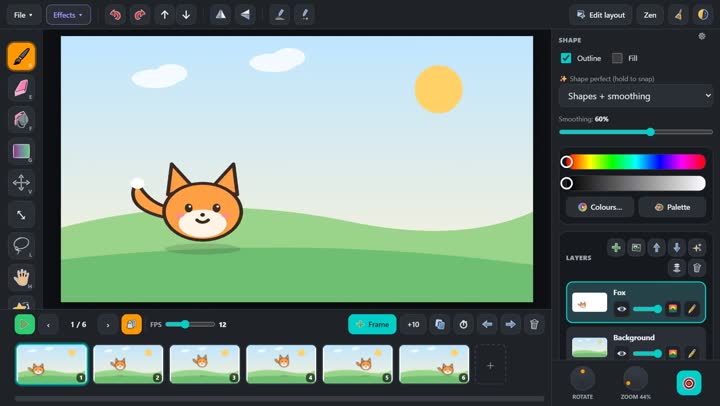The height and width of the screenshot is (406, 720).
Task: Flip canvas horizontally icon
Action: [x=221, y=15]
